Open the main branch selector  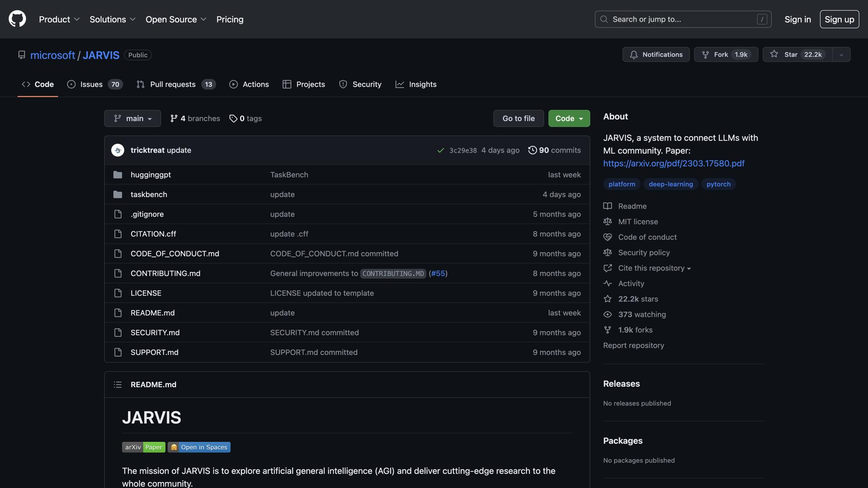coord(132,118)
